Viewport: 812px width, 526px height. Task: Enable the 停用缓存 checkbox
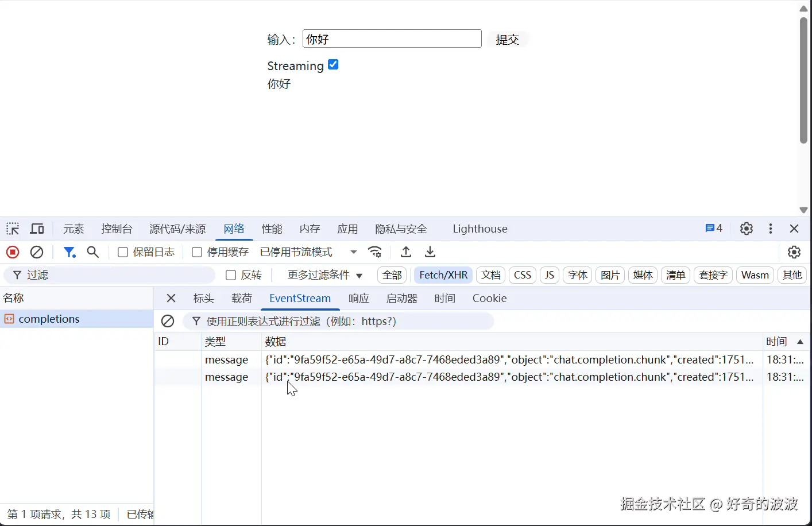[196, 252]
